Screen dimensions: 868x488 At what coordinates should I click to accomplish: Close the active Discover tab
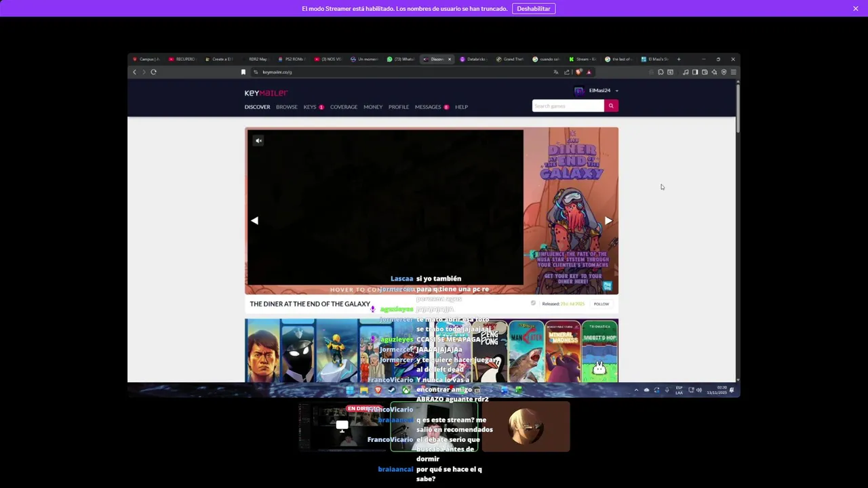[x=449, y=59]
